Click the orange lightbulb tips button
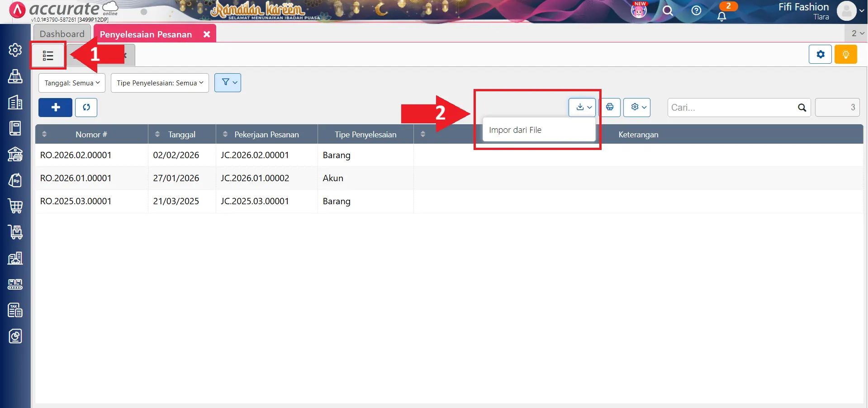Image resolution: width=868 pixels, height=408 pixels. click(x=845, y=55)
